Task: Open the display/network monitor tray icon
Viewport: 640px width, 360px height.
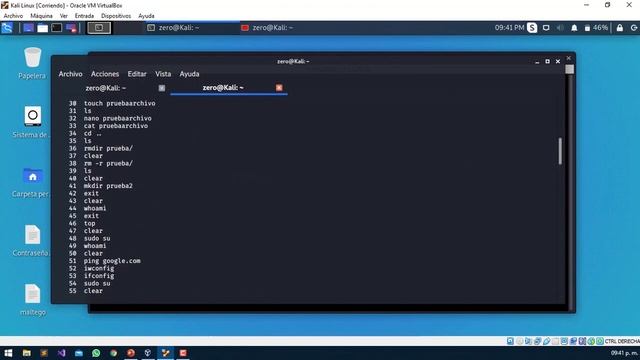Action: click(x=546, y=28)
